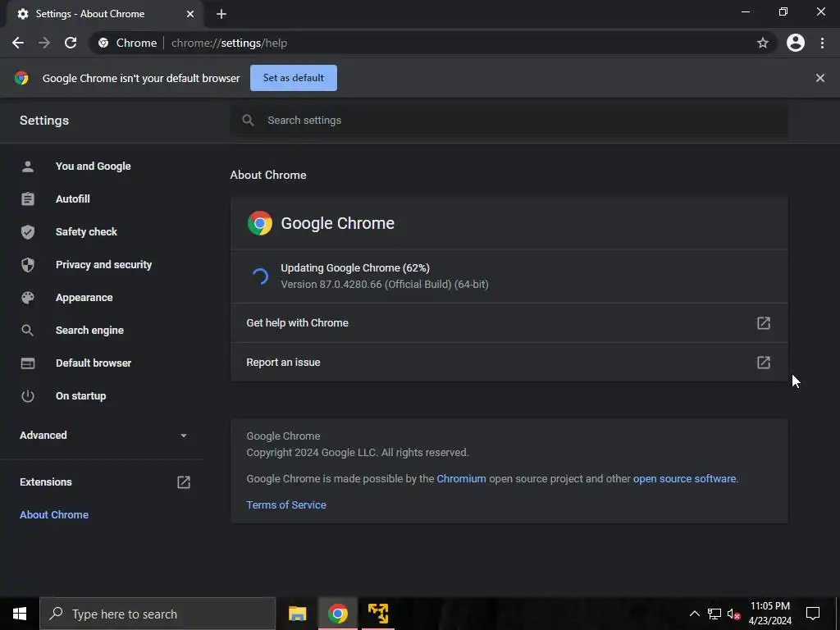
Task: Click the magnifier icon beside Search engine
Action: pyautogui.click(x=27, y=331)
